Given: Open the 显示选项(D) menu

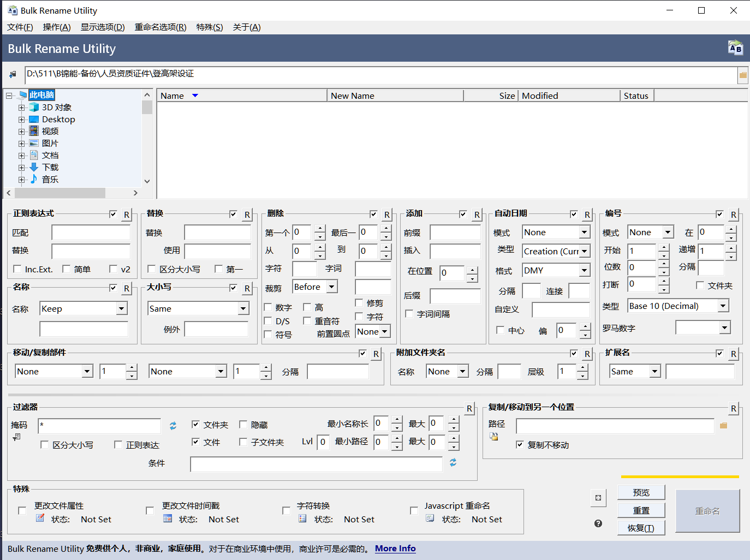Looking at the screenshot, I should click(x=103, y=27).
